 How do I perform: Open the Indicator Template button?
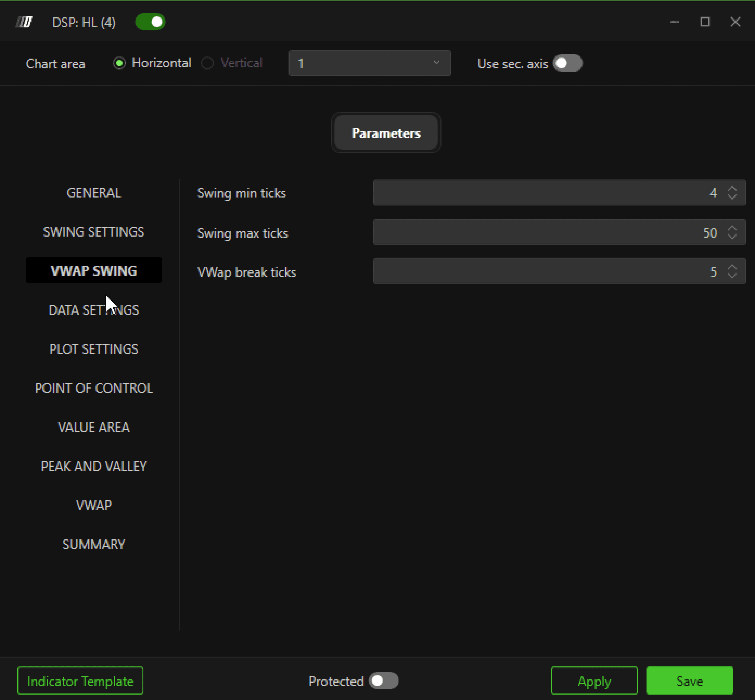pyautogui.click(x=80, y=681)
